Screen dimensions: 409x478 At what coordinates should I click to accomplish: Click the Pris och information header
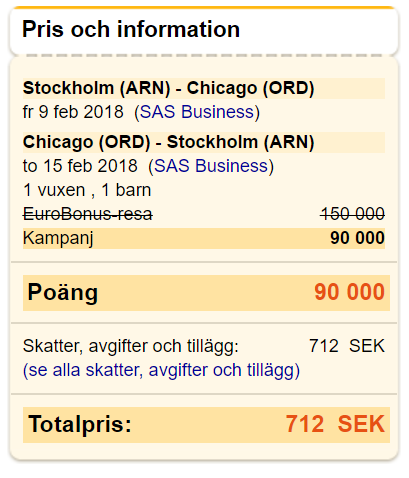click(x=131, y=29)
